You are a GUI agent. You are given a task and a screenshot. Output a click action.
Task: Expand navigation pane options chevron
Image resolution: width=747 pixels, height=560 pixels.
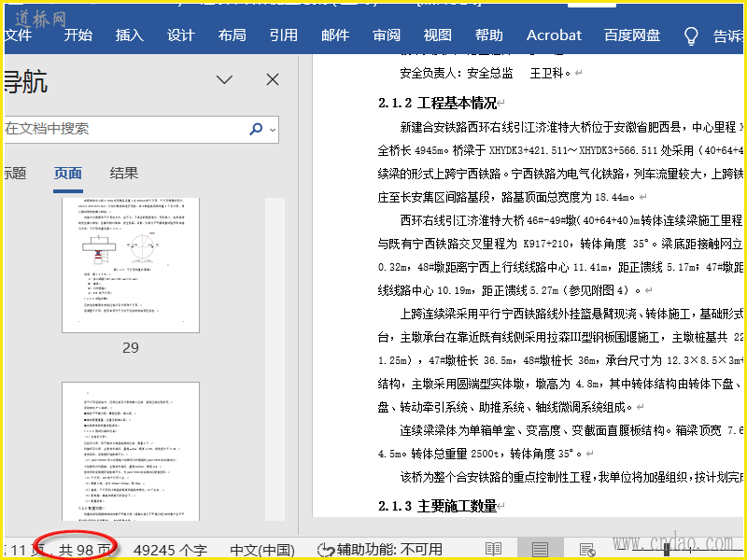point(224,79)
